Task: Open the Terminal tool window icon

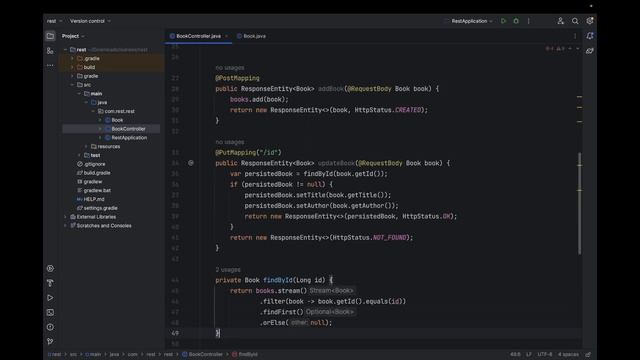Action: click(x=50, y=312)
